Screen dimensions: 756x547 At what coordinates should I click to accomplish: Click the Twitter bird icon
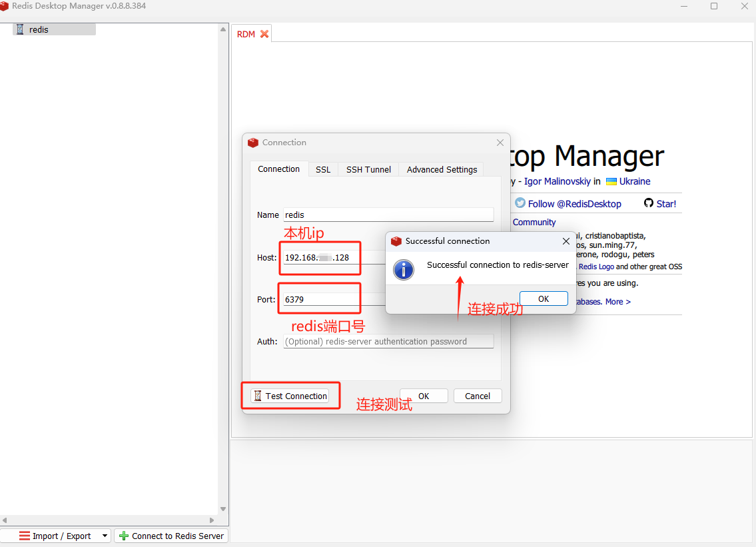tap(520, 203)
